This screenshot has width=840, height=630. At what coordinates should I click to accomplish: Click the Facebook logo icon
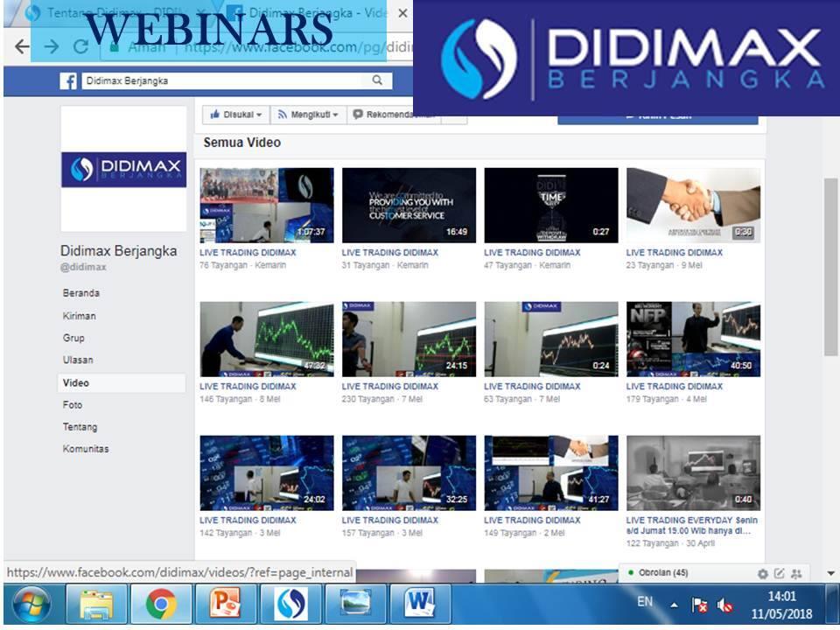pos(68,80)
